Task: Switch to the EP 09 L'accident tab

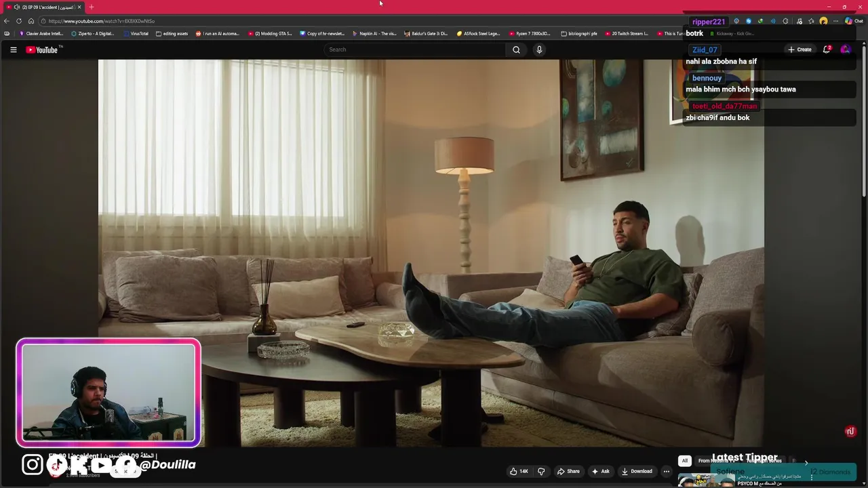Action: point(45,7)
